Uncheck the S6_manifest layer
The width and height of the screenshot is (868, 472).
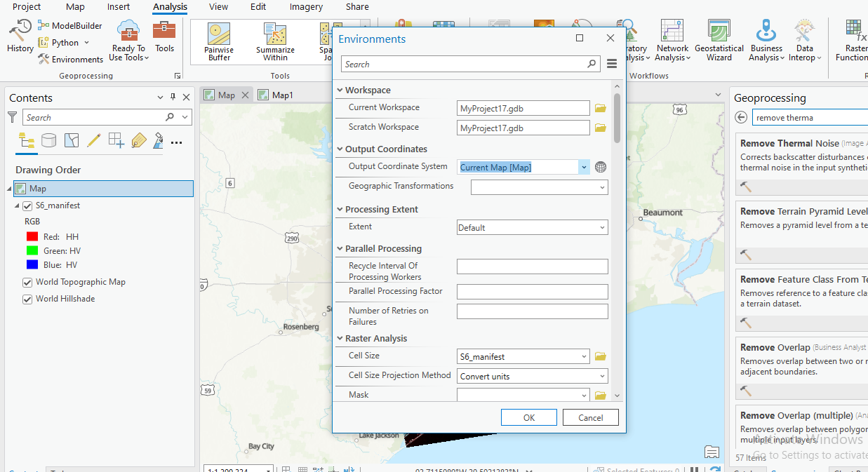27,205
